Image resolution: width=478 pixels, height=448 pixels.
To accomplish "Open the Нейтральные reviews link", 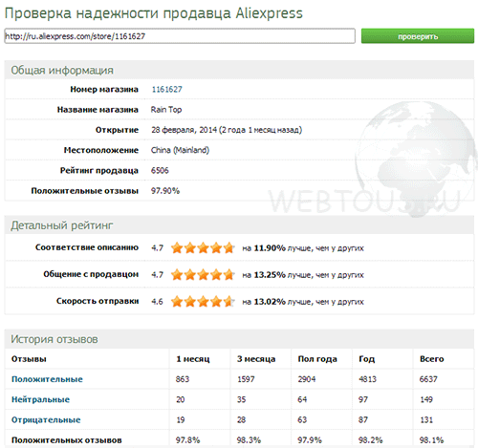I will click(40, 399).
